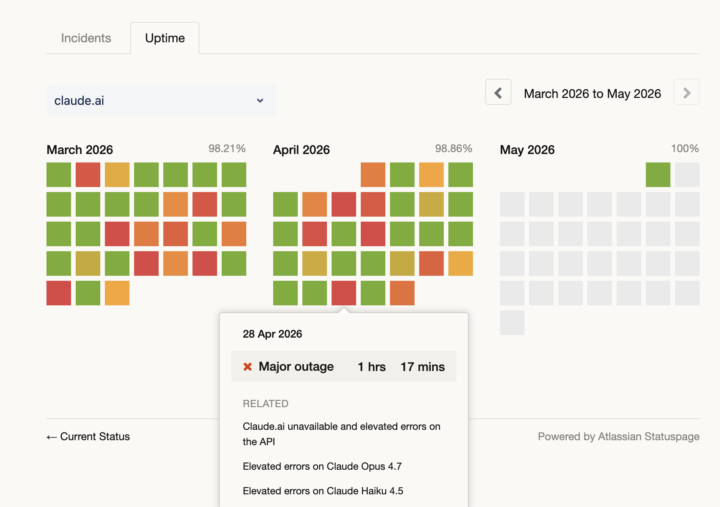
Task: Select the red March 13 day square
Action: coord(205,204)
